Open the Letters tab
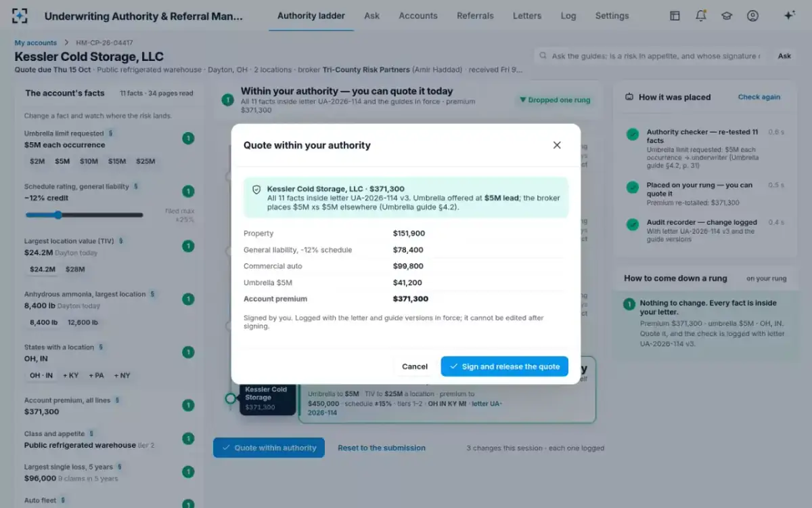The height and width of the screenshot is (508, 812). point(527,16)
